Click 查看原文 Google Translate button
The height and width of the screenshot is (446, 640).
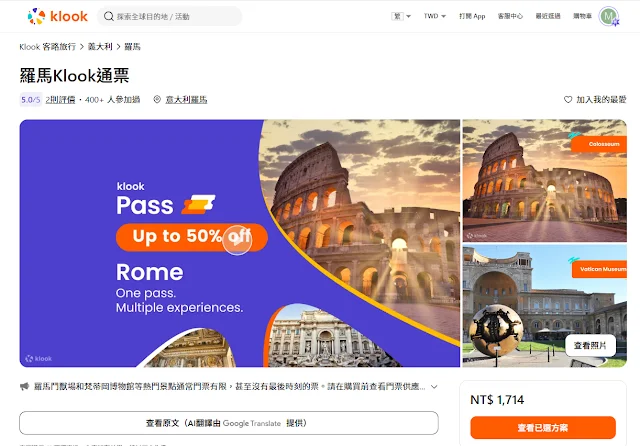coord(229,423)
